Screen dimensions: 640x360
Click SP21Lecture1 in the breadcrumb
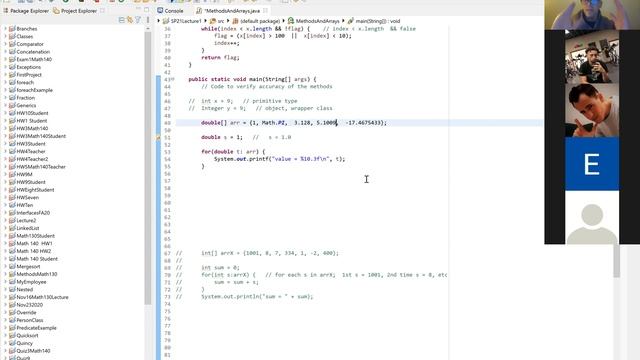[182, 21]
